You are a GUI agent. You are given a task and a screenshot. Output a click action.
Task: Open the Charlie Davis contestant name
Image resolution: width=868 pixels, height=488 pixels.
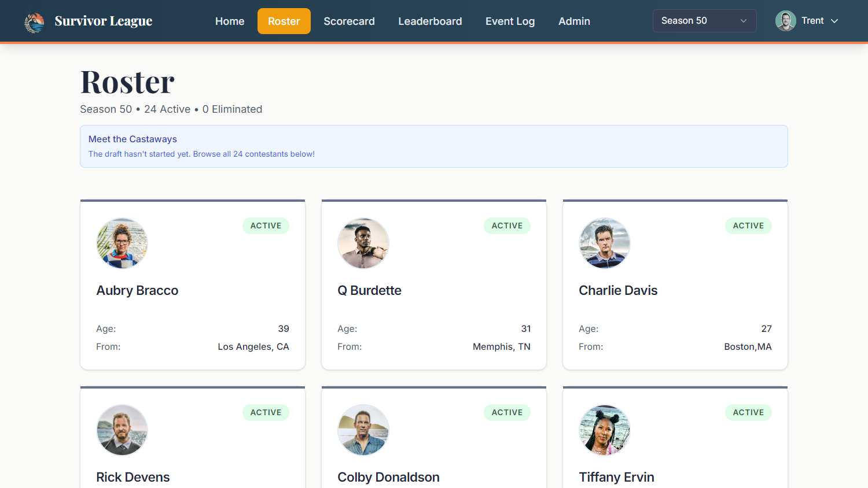pyautogui.click(x=618, y=290)
